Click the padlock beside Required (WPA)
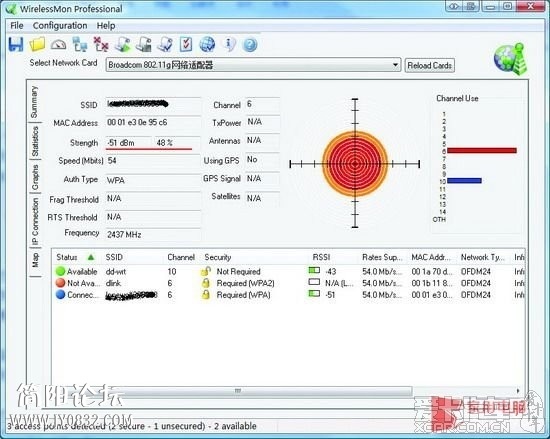This screenshot has width=550, height=439. pyautogui.click(x=206, y=295)
